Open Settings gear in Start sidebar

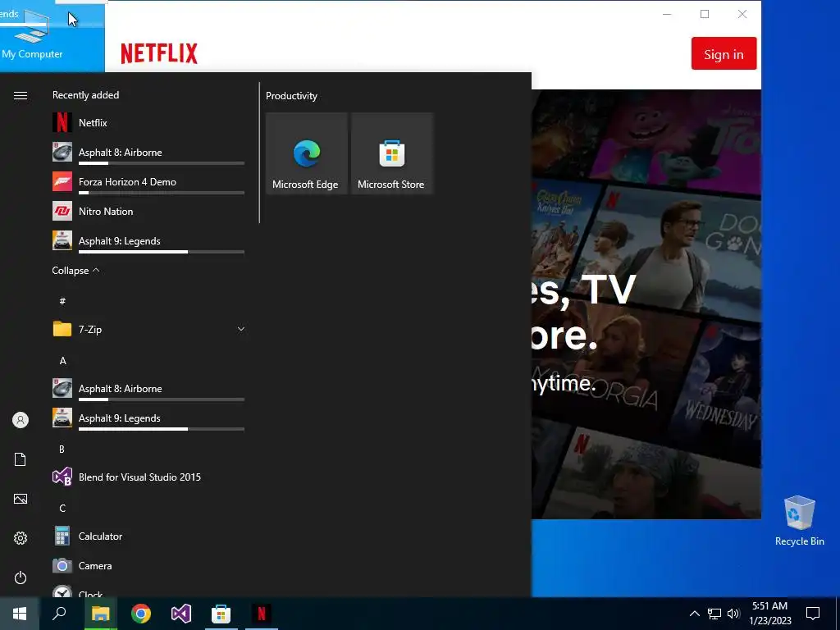click(x=21, y=538)
